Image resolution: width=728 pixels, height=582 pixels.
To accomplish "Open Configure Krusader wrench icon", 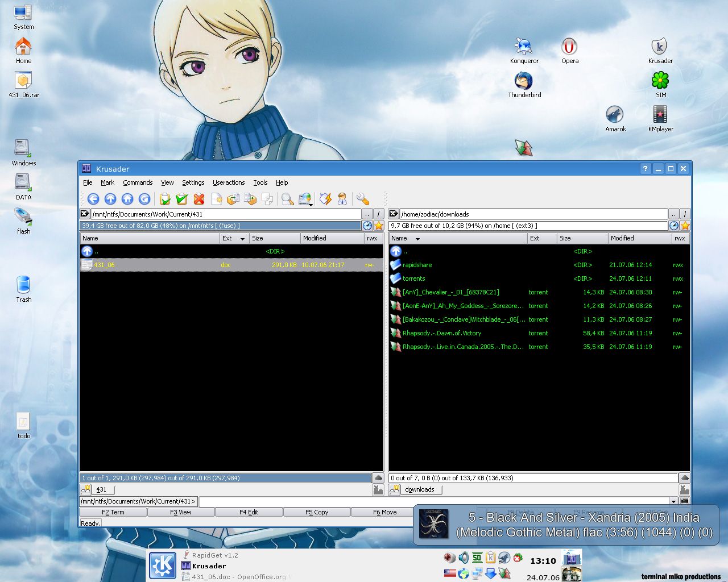I will [x=362, y=198].
